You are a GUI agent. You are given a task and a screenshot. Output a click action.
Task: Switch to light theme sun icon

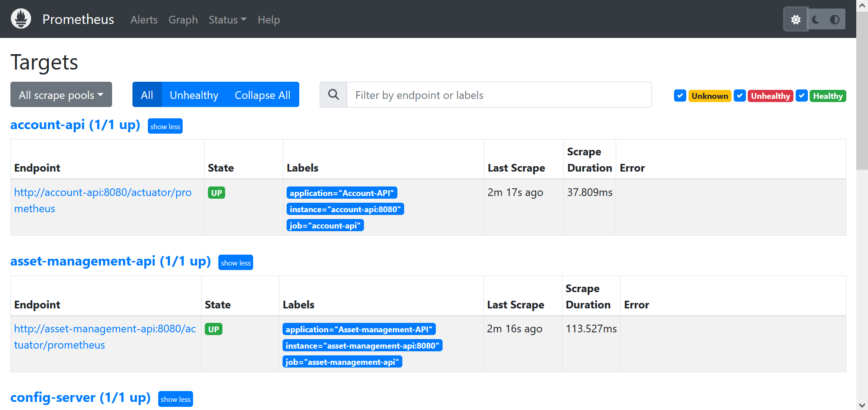pyautogui.click(x=796, y=19)
